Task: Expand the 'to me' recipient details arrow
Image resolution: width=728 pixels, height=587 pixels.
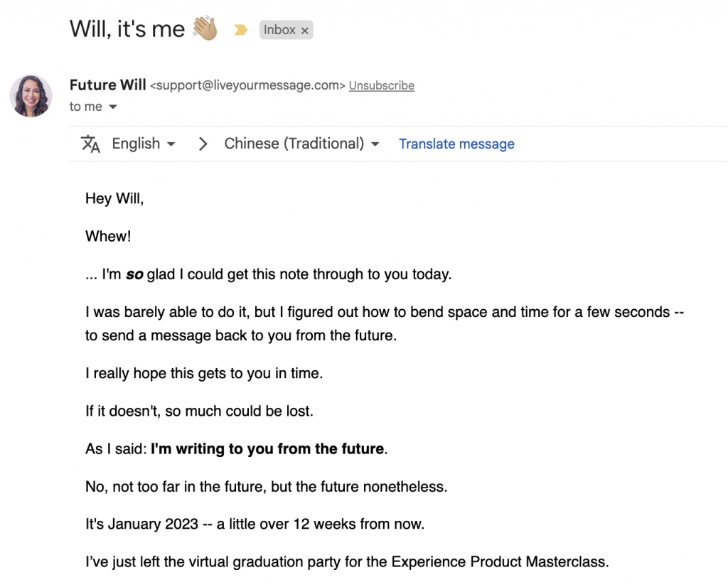Action: coord(113,107)
